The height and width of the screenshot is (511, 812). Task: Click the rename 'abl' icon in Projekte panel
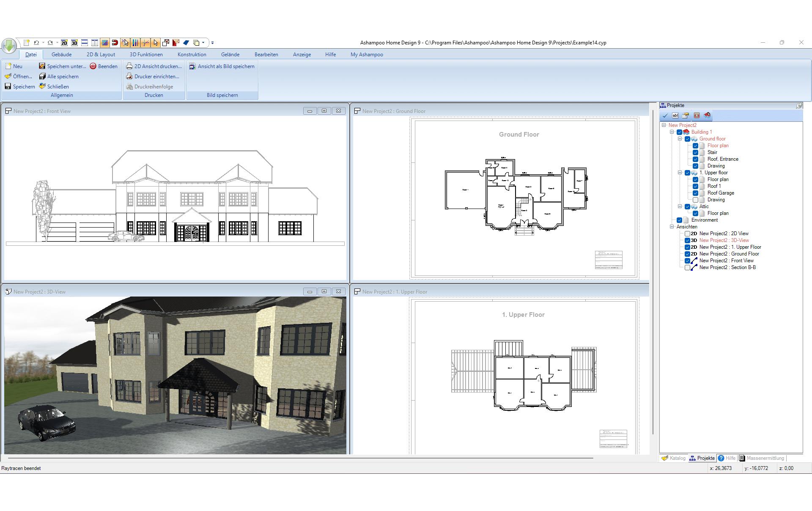(675, 115)
